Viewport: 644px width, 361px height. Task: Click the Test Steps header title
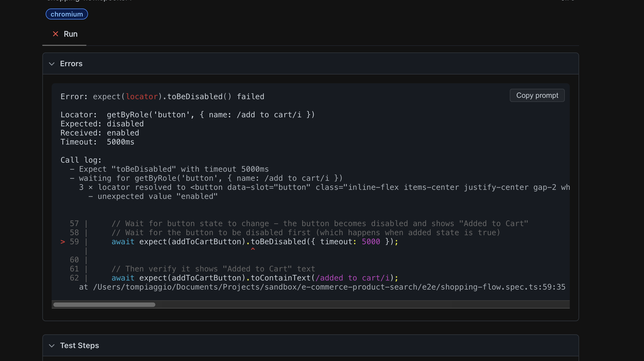[79, 346]
